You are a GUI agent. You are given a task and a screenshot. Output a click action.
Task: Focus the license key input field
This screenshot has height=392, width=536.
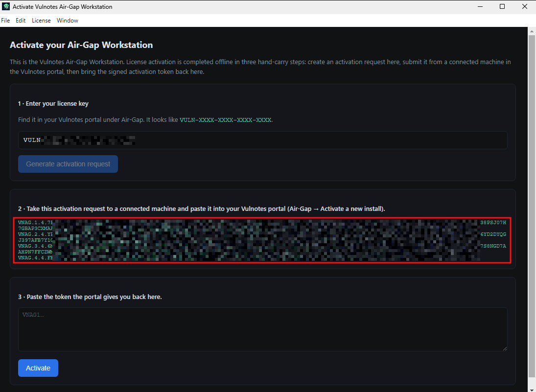(262, 140)
